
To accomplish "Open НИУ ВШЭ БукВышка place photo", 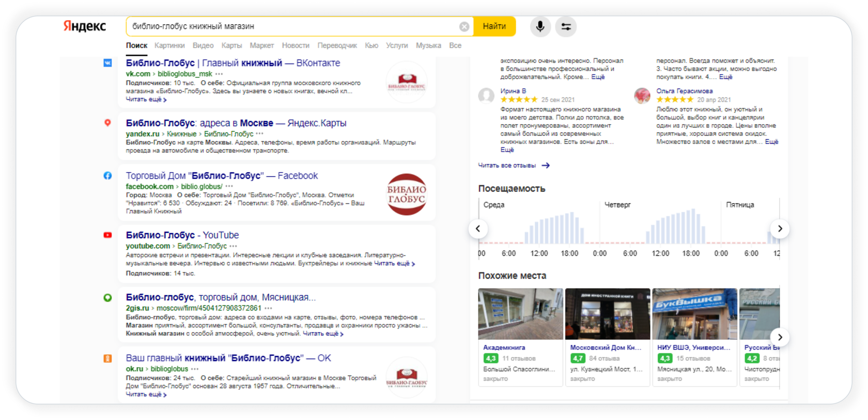I will click(694, 314).
